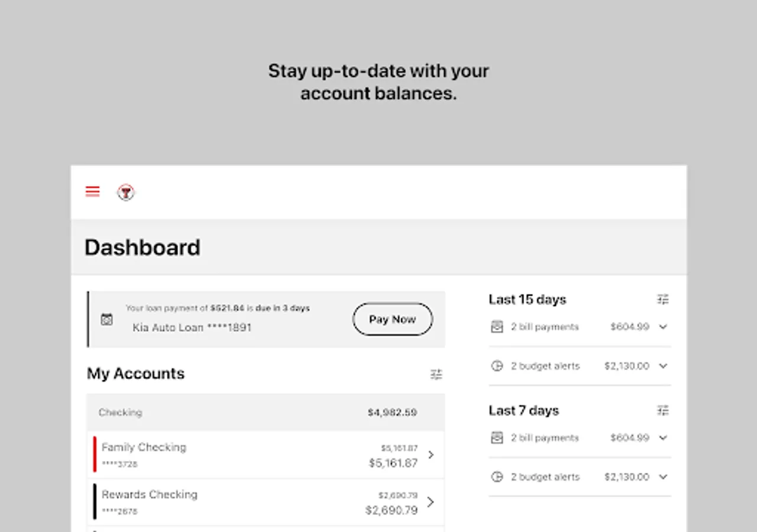Viewport: 757px width, 532px height.
Task: Click bill payments icon under Last 7 days
Action: tap(497, 438)
